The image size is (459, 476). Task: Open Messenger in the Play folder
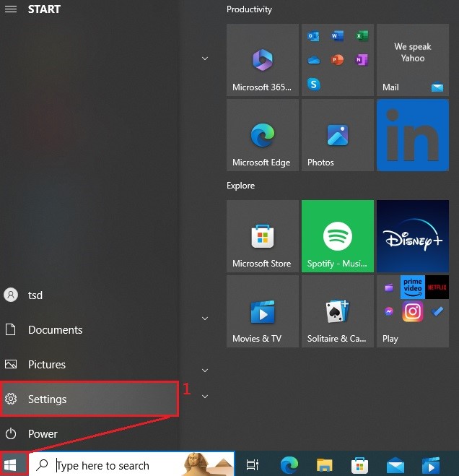click(388, 311)
